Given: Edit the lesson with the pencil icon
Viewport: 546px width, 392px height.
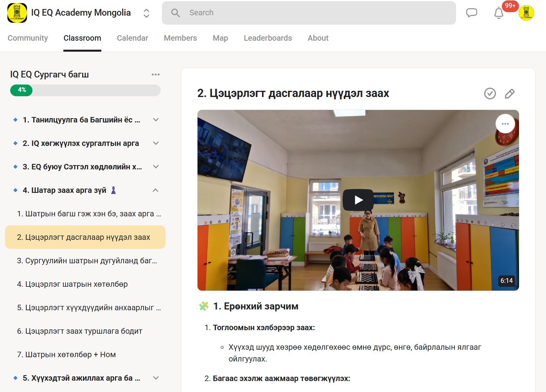Looking at the screenshot, I should [510, 94].
